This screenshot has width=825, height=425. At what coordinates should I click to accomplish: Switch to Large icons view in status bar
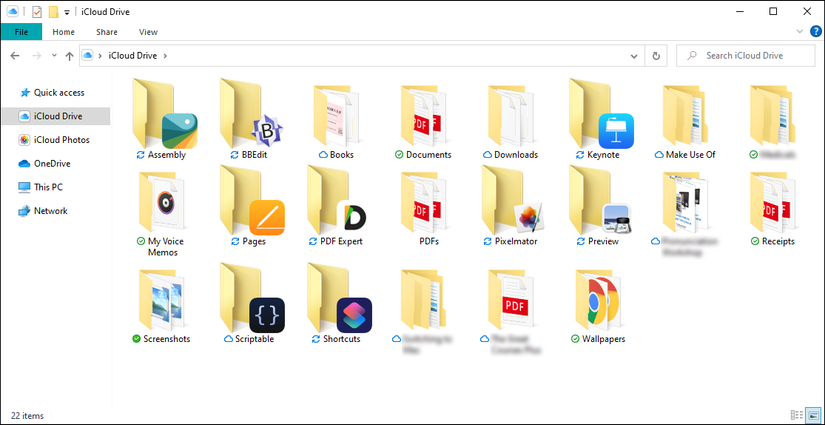click(x=813, y=415)
